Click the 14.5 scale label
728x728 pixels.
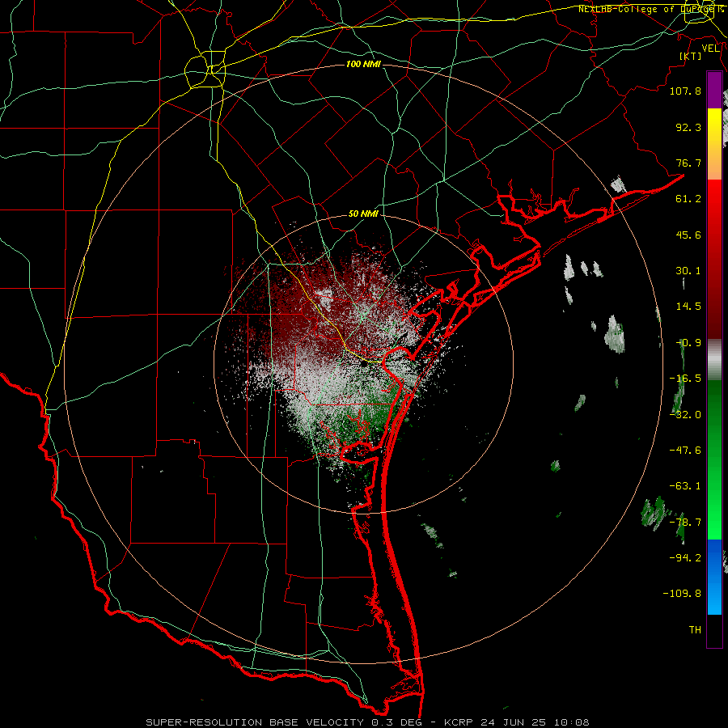point(688,307)
